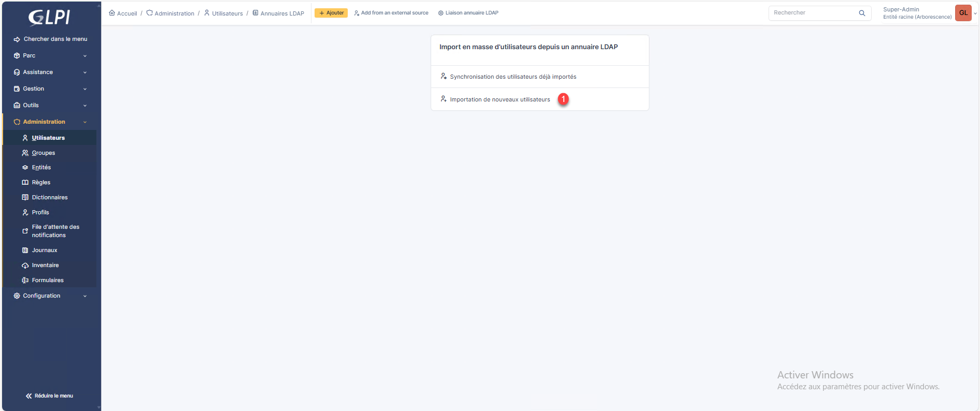The image size is (980, 411).
Task: Click the home icon beside Accueil
Action: [112, 13]
